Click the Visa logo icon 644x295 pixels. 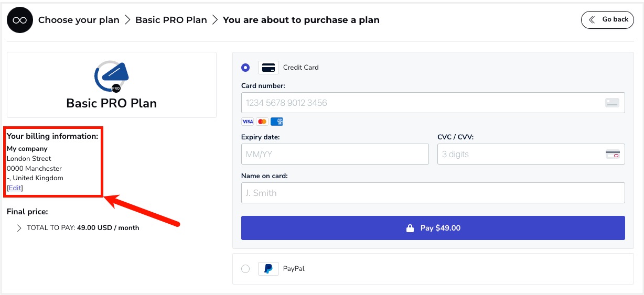[x=248, y=122]
